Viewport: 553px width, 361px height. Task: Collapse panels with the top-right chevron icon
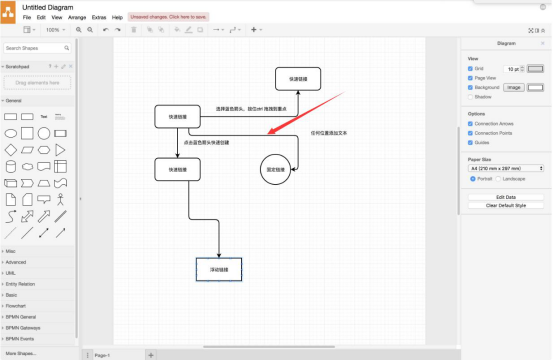click(543, 31)
